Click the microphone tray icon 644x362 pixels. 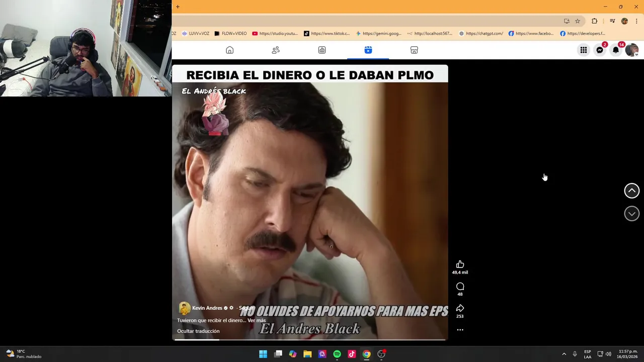tap(575, 354)
